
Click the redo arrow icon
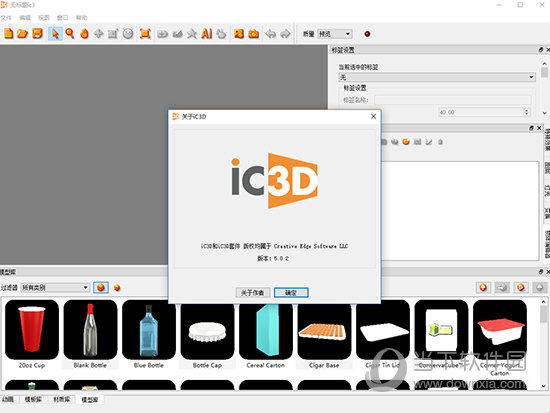(285, 34)
